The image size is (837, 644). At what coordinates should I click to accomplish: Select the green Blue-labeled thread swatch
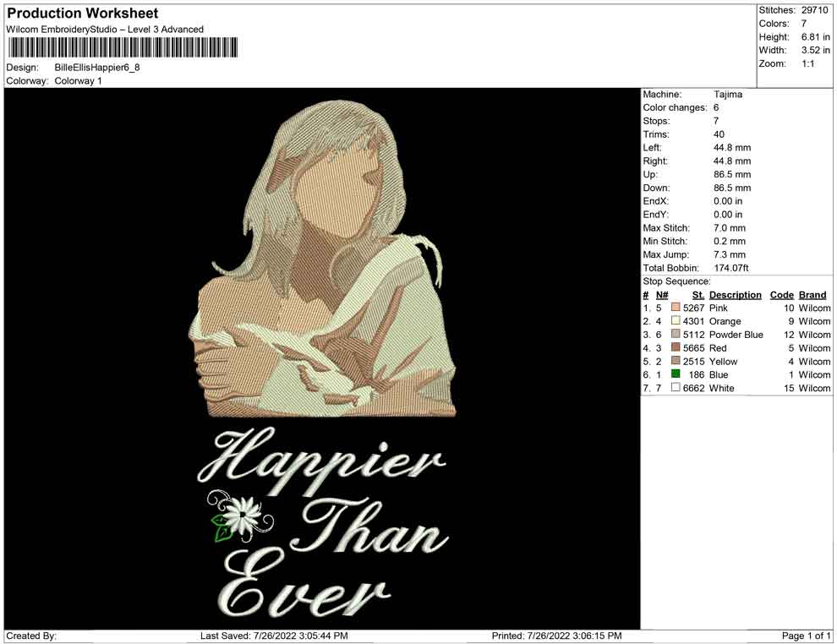coord(676,375)
